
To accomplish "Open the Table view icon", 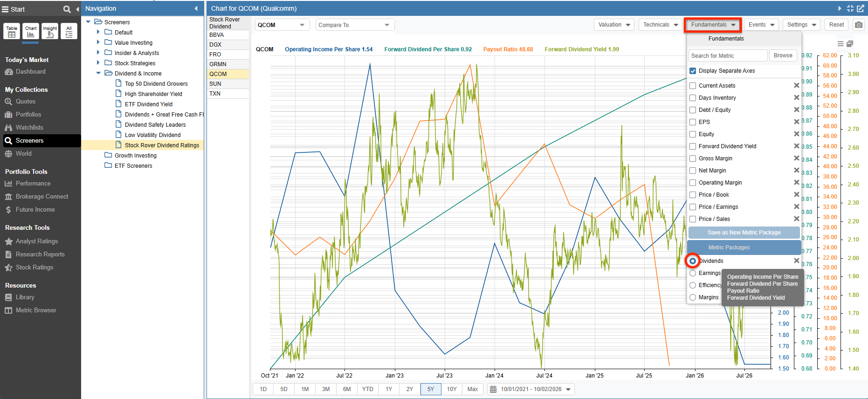I will pyautogui.click(x=12, y=31).
